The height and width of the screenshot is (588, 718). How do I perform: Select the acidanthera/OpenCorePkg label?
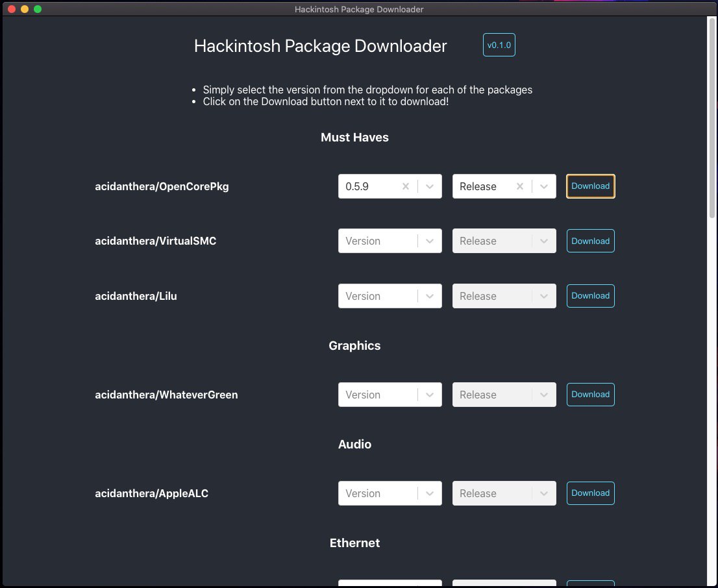pyautogui.click(x=162, y=186)
